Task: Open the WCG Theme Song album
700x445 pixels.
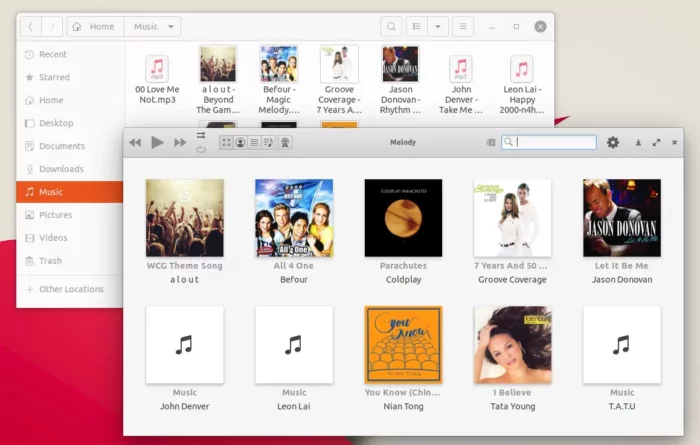Action: (x=185, y=218)
